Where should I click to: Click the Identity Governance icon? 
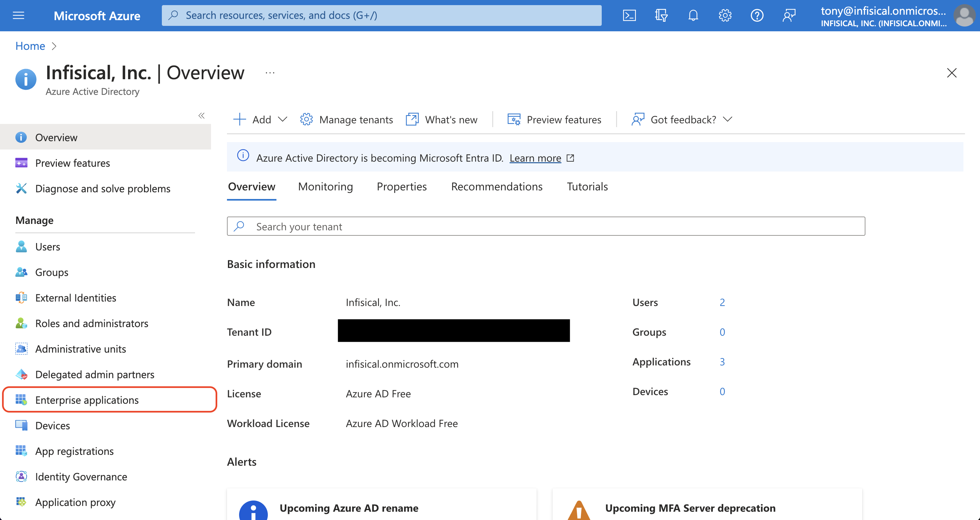click(21, 476)
